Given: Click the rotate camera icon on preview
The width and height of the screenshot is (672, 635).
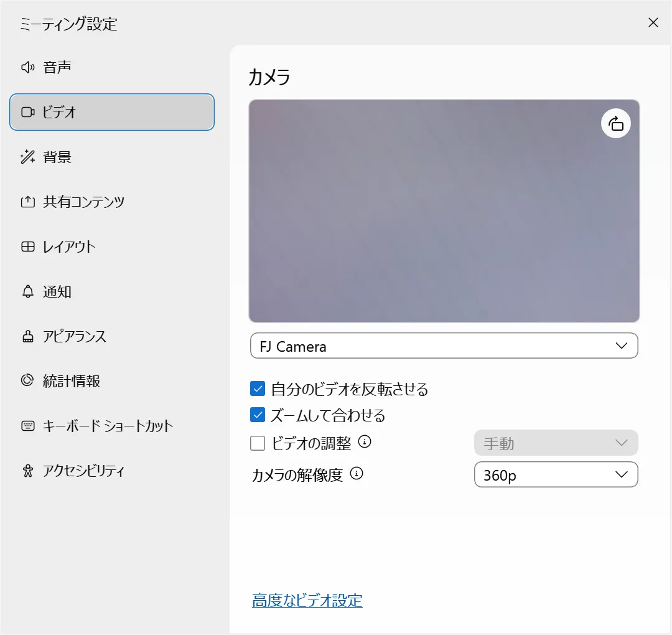Looking at the screenshot, I should pos(615,123).
